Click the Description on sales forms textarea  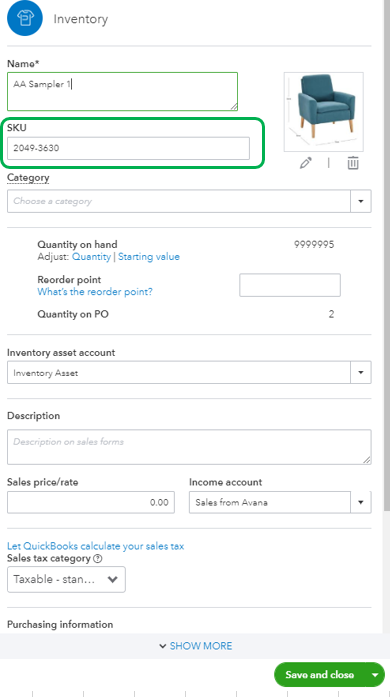(189, 447)
